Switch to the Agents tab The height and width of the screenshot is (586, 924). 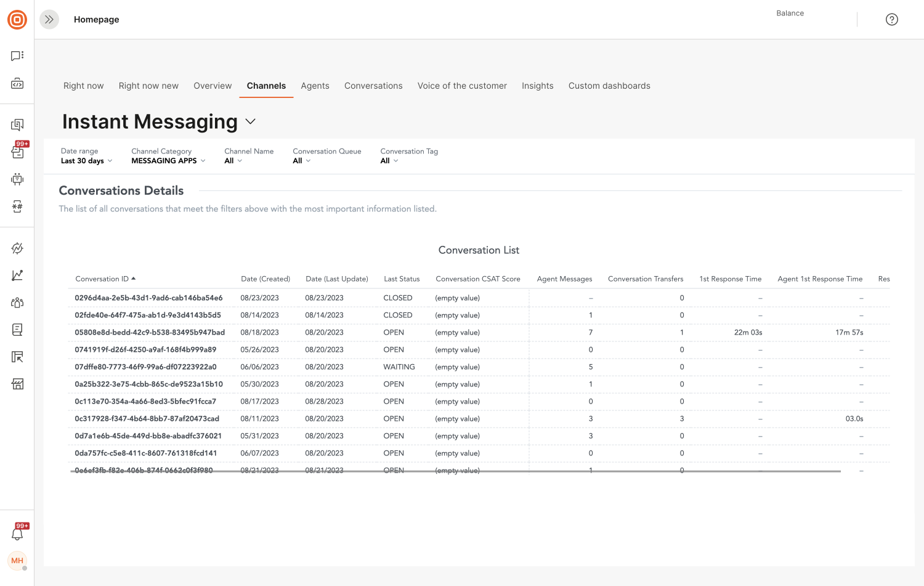[315, 86]
